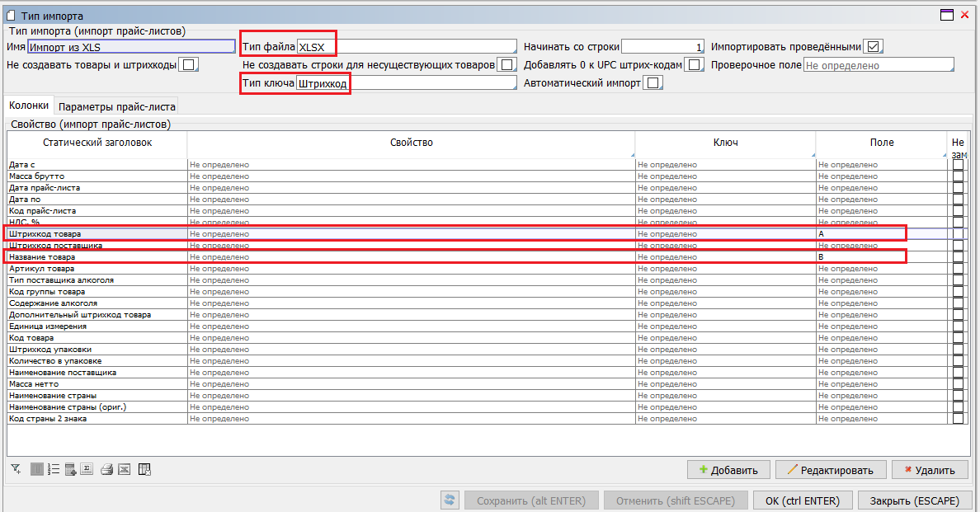Open the 'Тип файла' XLSX dropdown
The image size is (980, 512).
point(407,47)
